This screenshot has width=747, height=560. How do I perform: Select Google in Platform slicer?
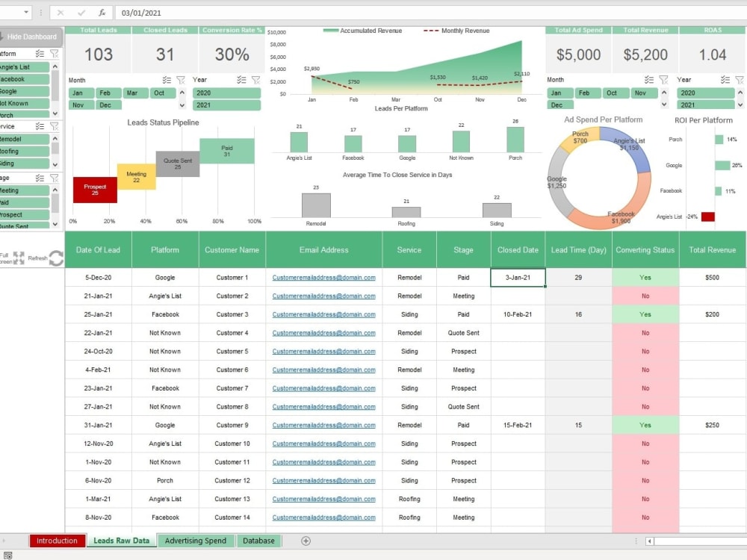click(24, 91)
